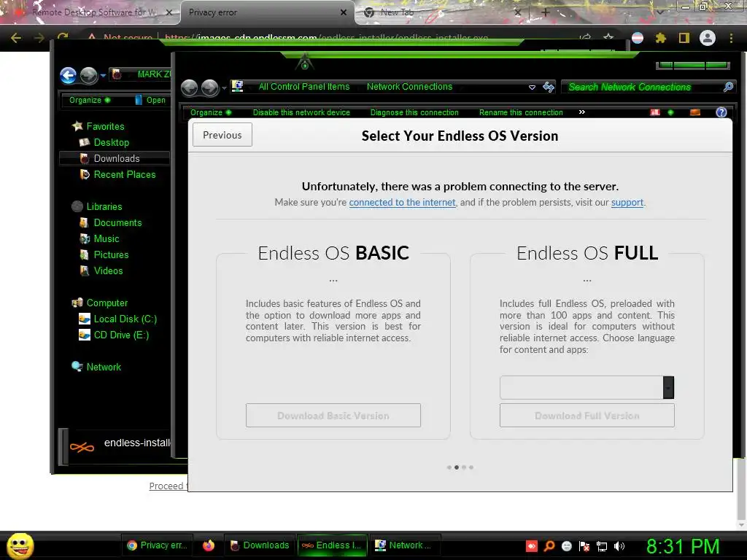Click Network Connections address bar location icon
The width and height of the screenshot is (747, 560).
[x=237, y=86]
